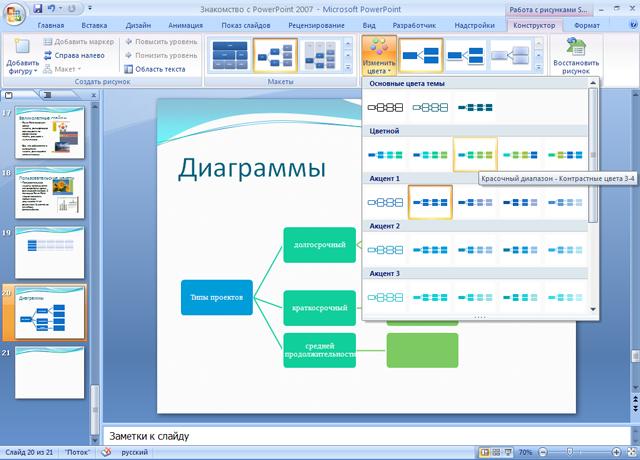
Task: Switch to Slide Sorter view
Action: 497,453
